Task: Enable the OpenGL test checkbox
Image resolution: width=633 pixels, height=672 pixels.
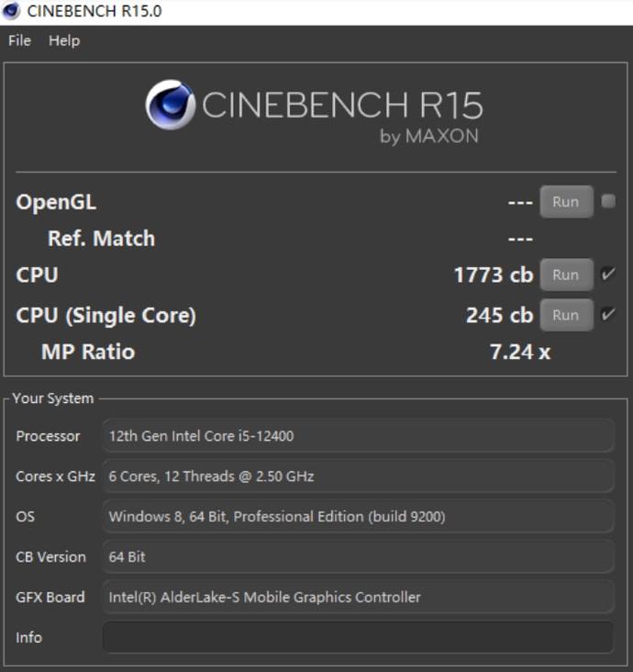Action: tap(608, 201)
